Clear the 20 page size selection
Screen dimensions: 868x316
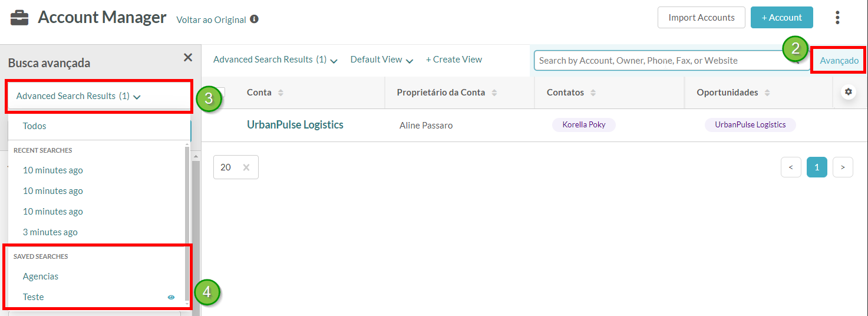pos(246,167)
